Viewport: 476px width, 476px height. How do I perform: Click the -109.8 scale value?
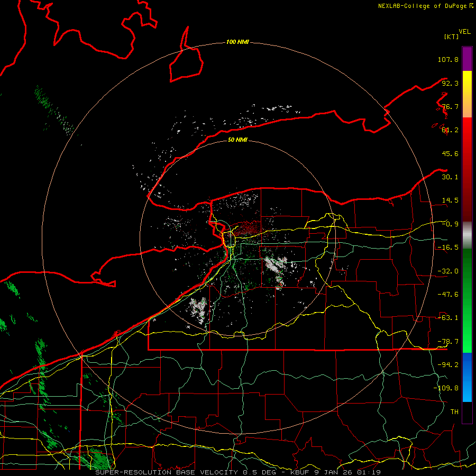click(446, 388)
